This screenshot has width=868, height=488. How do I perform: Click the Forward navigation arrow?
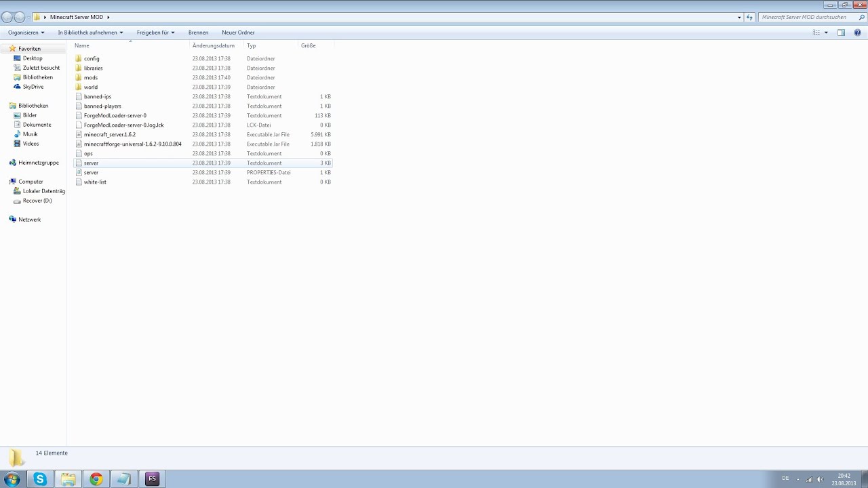tap(20, 17)
